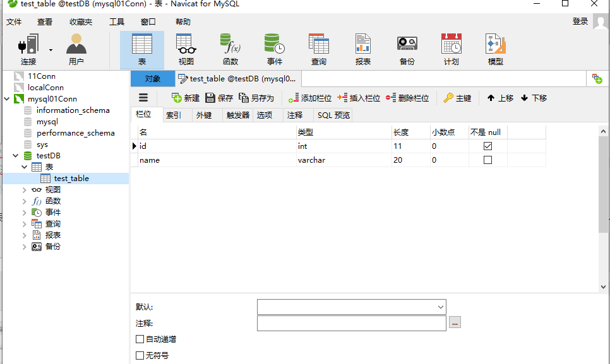Screen dimensions: 610x364
Task: Open the 查看 menu
Action: (45, 21)
